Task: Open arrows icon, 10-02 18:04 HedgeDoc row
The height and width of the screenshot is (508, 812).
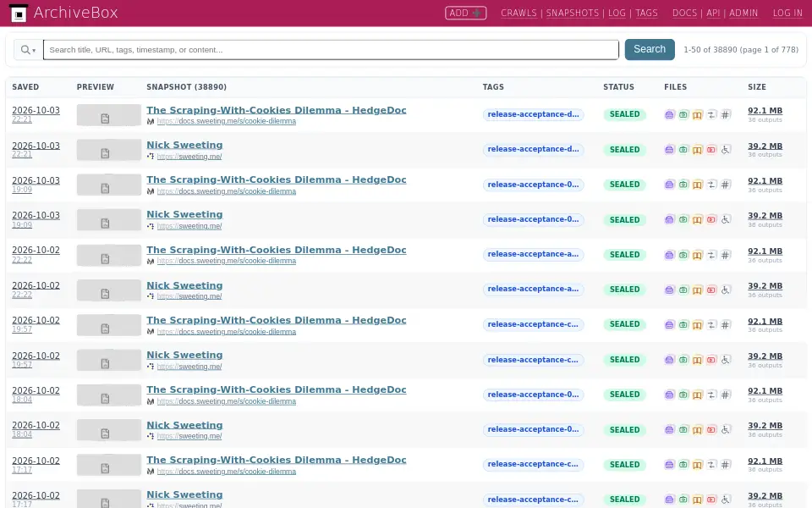Action: [x=711, y=395]
